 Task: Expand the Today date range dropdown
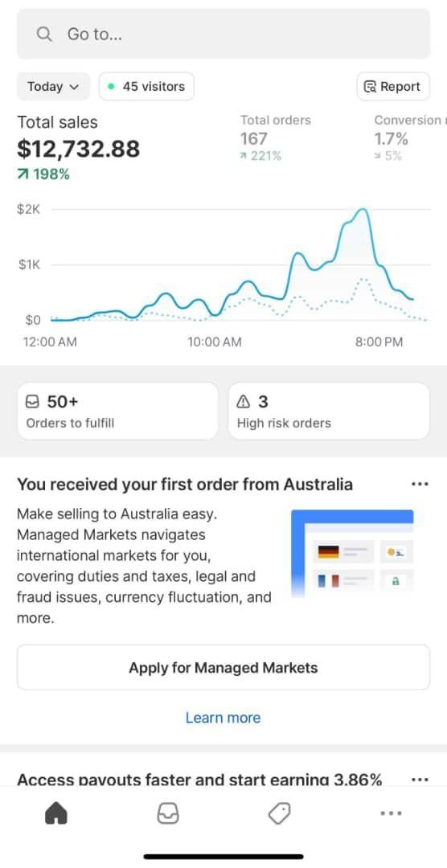53,86
